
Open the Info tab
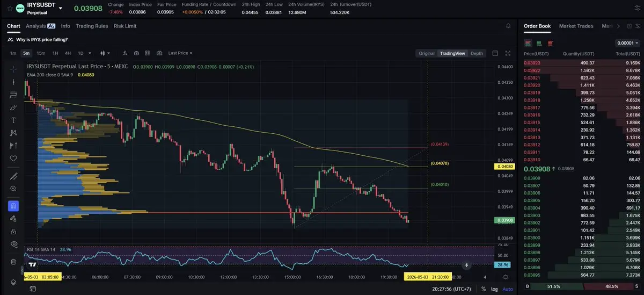click(65, 26)
